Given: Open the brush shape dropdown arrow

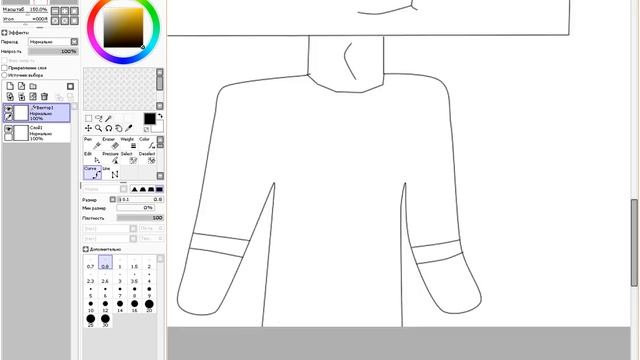Looking at the screenshot, I should [124, 189].
